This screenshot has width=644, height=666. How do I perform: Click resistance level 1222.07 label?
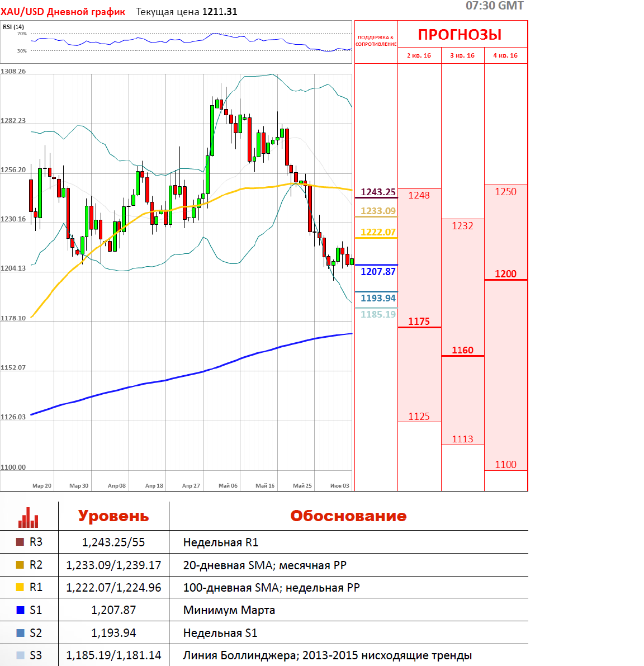click(x=378, y=232)
